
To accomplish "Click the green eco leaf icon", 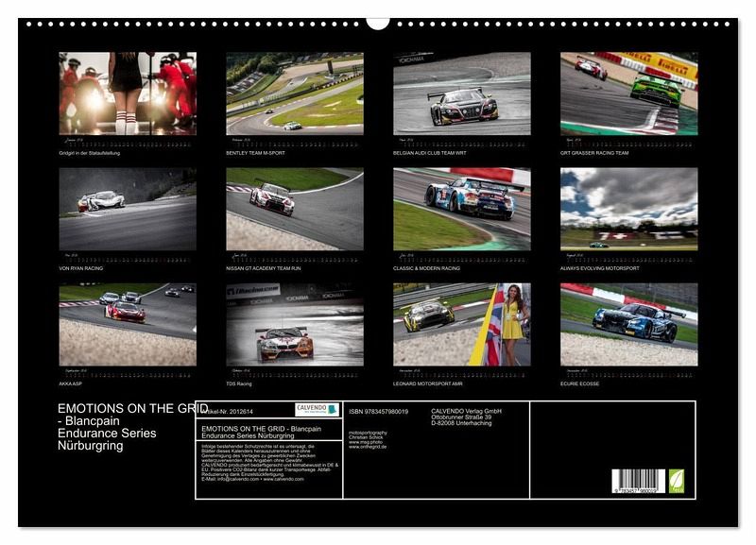I will click(x=677, y=482).
